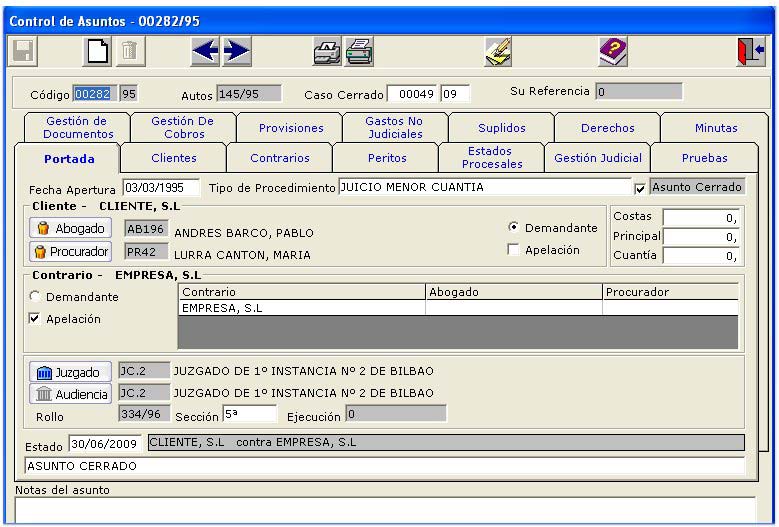
Task: Go to next record with right arrow
Action: click(x=236, y=51)
